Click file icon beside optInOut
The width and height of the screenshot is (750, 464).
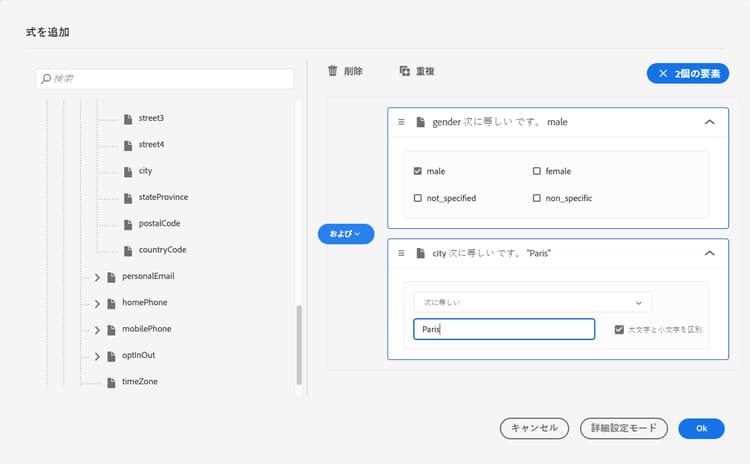111,356
